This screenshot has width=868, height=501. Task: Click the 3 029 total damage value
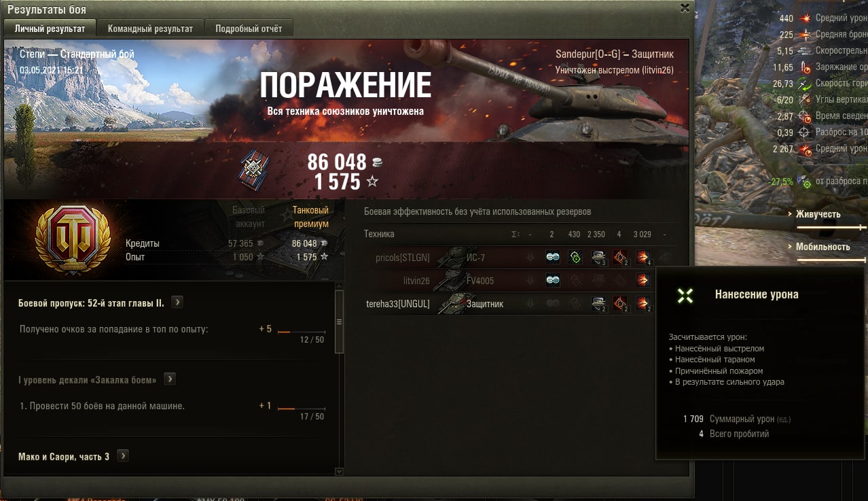click(643, 234)
